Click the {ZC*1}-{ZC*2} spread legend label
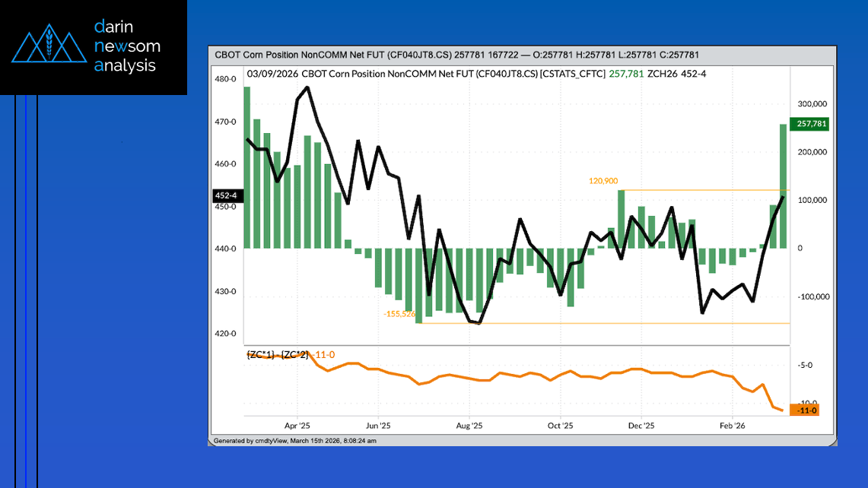This screenshot has height=488, width=868. pyautogui.click(x=277, y=355)
